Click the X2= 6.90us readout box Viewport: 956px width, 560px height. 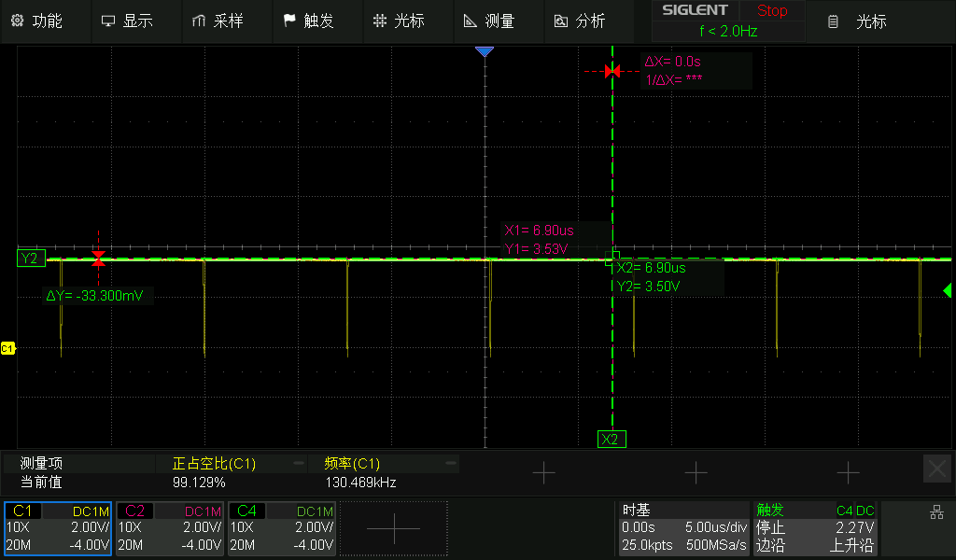[x=651, y=268]
